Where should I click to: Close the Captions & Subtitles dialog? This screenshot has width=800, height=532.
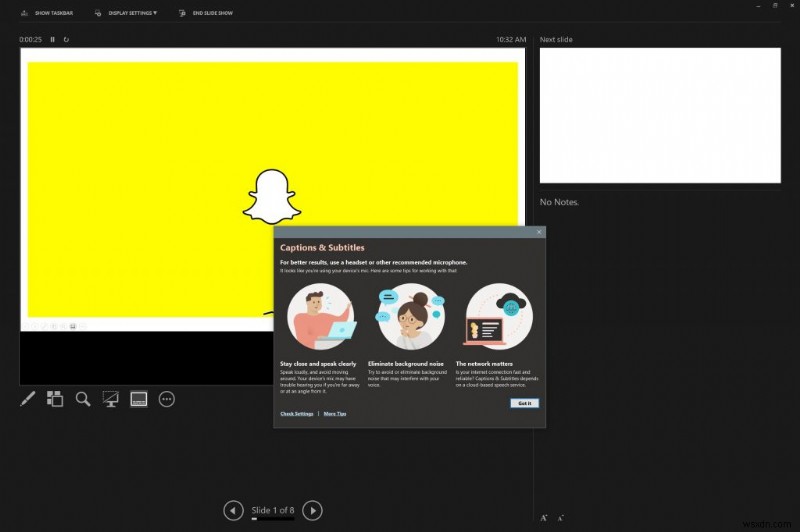[x=539, y=232]
